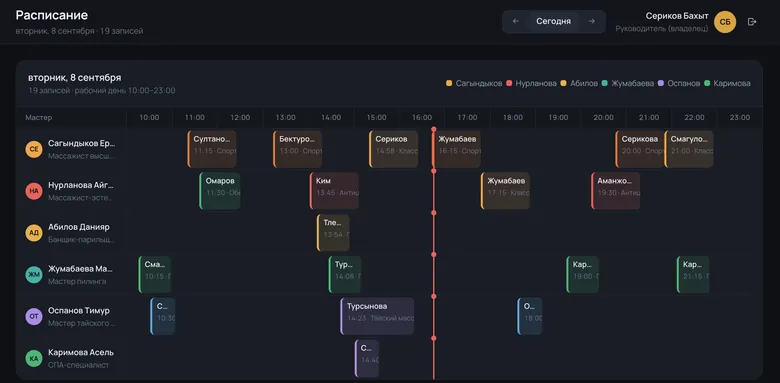Open Тур... appointment at 14:08
Viewport: 780px width, 383px height.
[x=345, y=275]
